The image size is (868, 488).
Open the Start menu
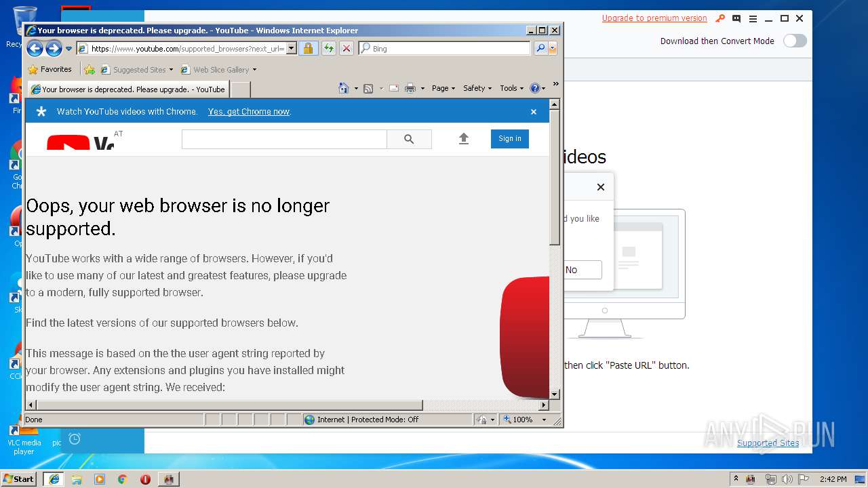18,479
